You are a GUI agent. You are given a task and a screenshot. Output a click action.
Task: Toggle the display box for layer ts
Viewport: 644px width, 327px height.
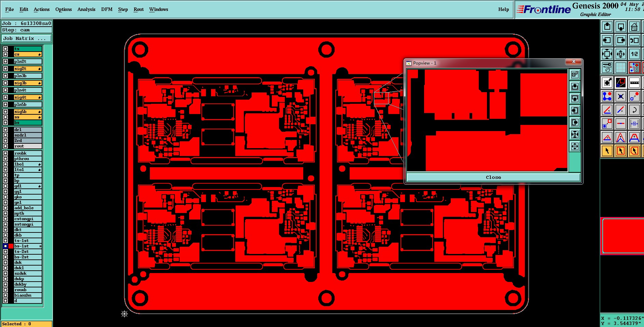point(5,49)
